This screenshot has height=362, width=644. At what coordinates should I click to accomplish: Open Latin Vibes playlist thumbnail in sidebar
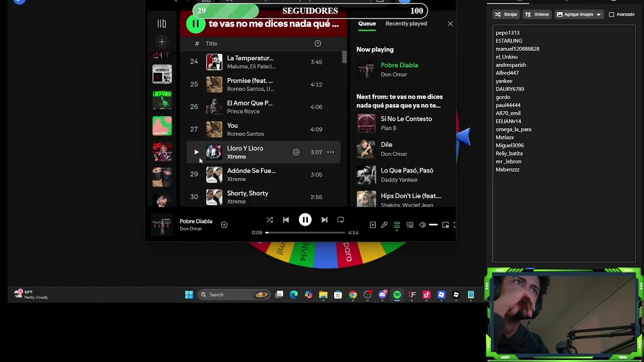(162, 126)
